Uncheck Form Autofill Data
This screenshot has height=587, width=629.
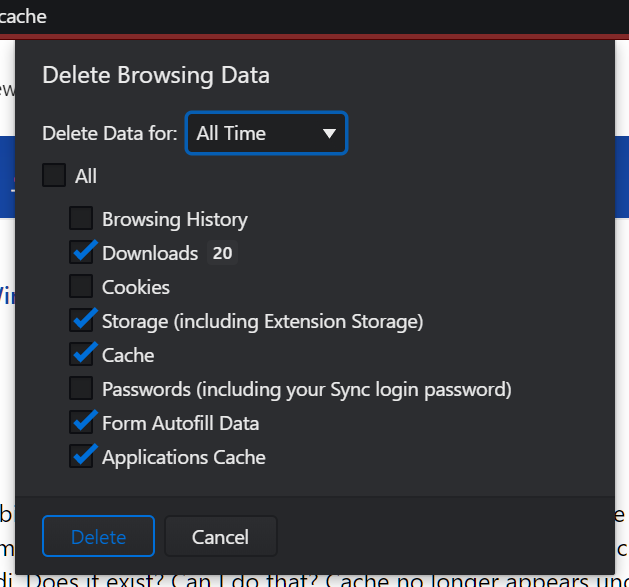pos(81,422)
